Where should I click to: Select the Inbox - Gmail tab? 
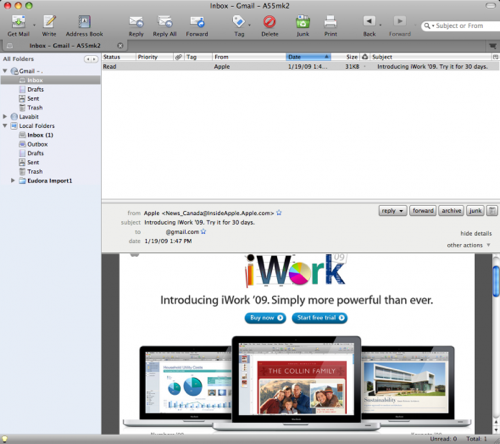(x=64, y=46)
